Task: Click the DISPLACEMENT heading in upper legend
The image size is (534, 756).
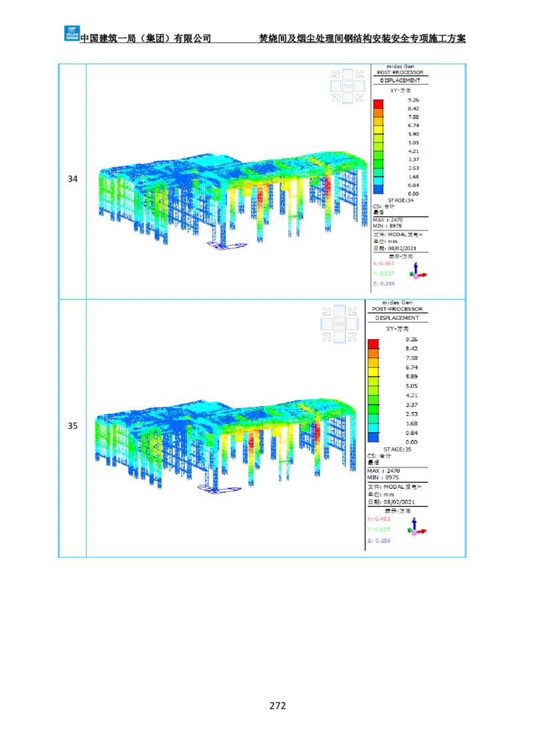Action: 400,80
